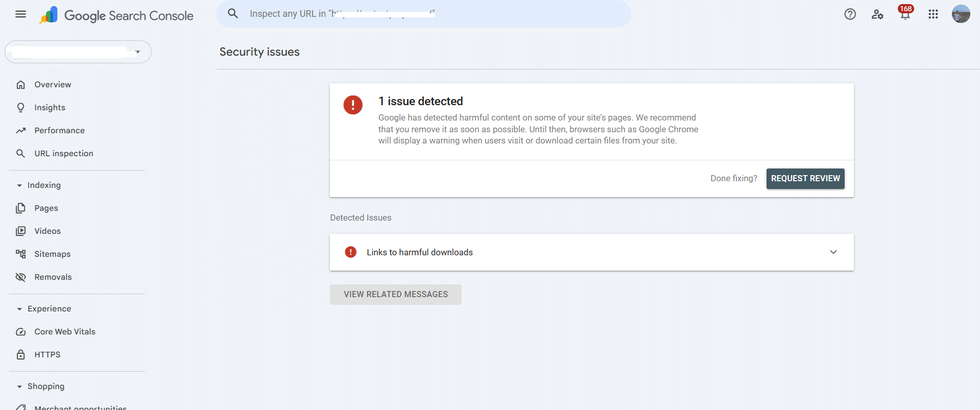
Task: Open the property selector dropdown
Action: coord(78,52)
